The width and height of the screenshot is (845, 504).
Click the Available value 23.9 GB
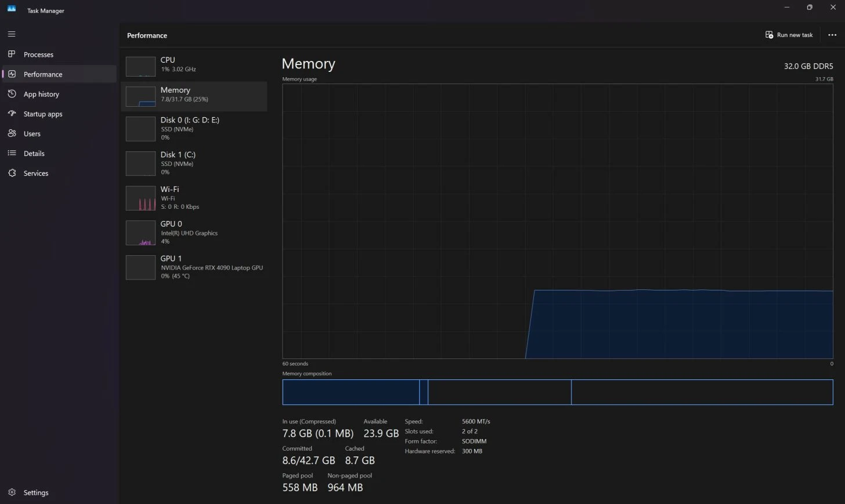[381, 433]
